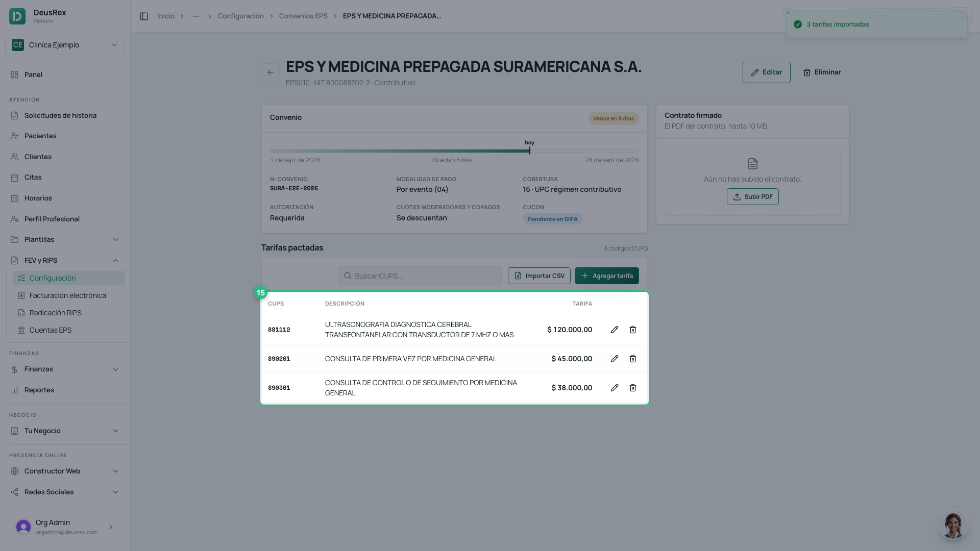Expand the Plantillas menu

(65, 239)
